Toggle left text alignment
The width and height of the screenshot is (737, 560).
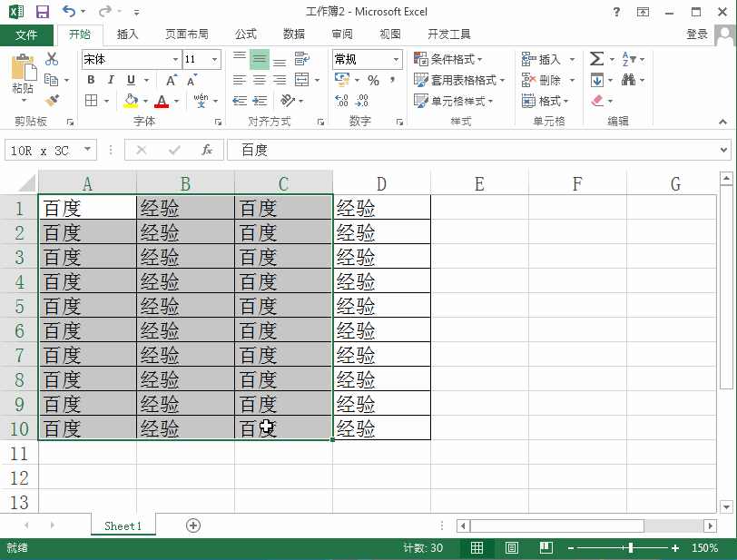(240, 81)
